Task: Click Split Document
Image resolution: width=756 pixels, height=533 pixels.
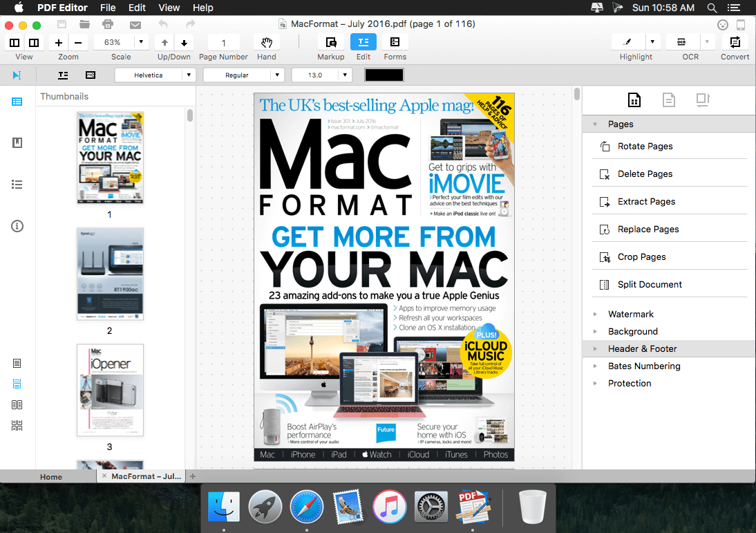Action: coord(670,285)
